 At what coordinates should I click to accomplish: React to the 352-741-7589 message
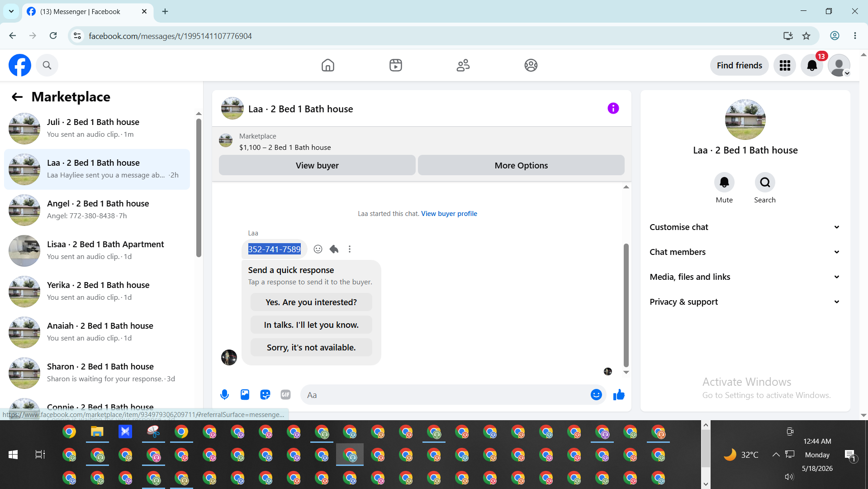click(x=318, y=249)
